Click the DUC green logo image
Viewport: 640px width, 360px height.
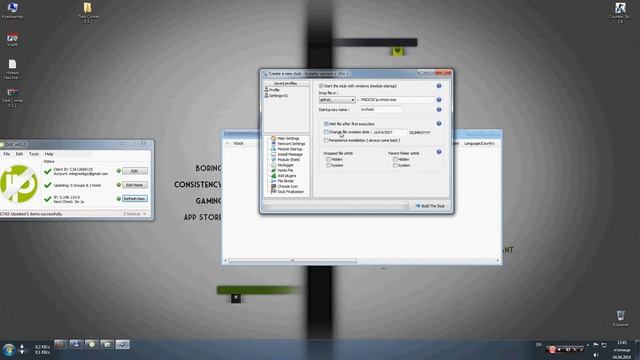(x=19, y=183)
